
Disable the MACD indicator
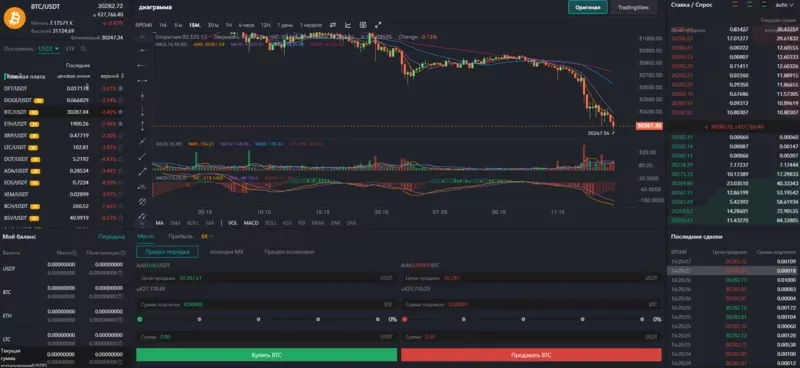coord(251,223)
